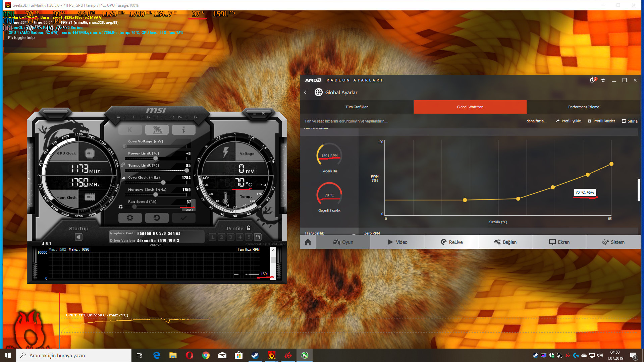Image resolution: width=644 pixels, height=362 pixels.
Task: Open Radeon Settings red icon in taskbar
Action: (x=288, y=355)
